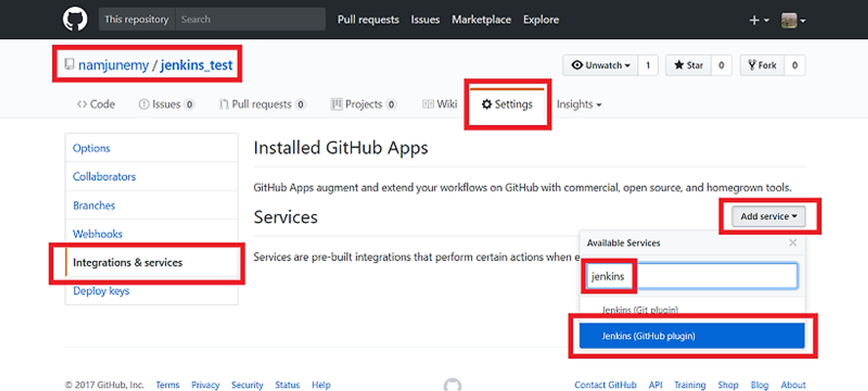The image size is (868, 391).
Task: Go to Pull requests in top navigation
Action: click(x=368, y=20)
